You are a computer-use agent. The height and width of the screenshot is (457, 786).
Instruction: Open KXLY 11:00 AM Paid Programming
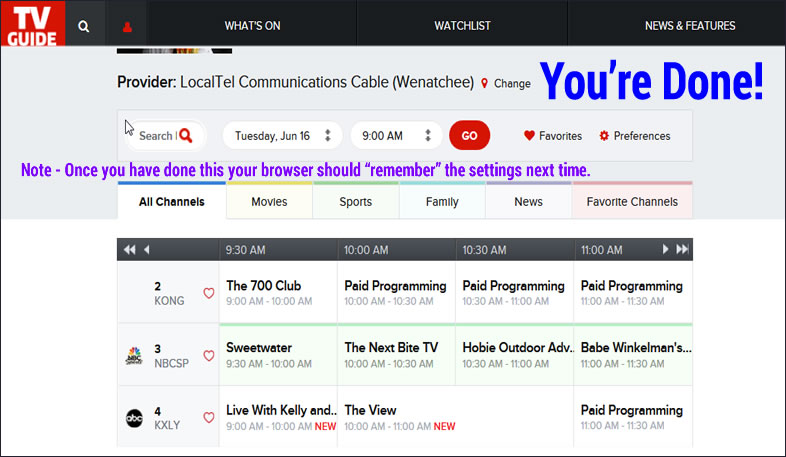tap(632, 410)
